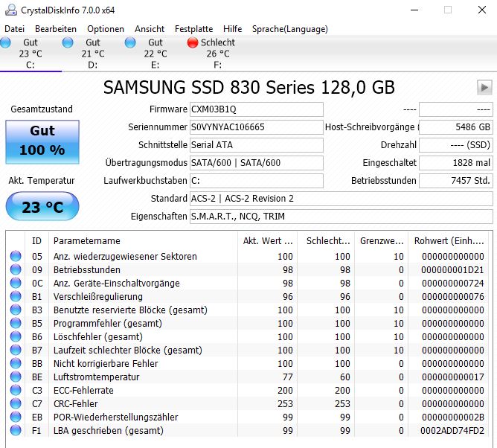Click the ID column header

[36, 241]
